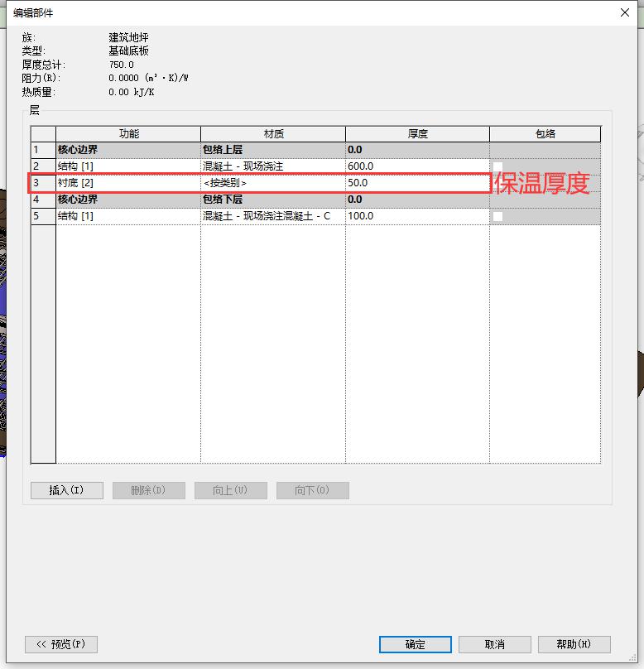Click the 预览(P) button
Viewport: 644px width, 669px height.
(x=61, y=644)
